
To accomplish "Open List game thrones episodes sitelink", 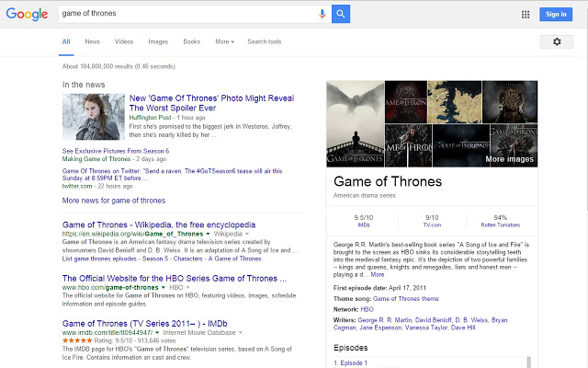I will click(99, 259).
